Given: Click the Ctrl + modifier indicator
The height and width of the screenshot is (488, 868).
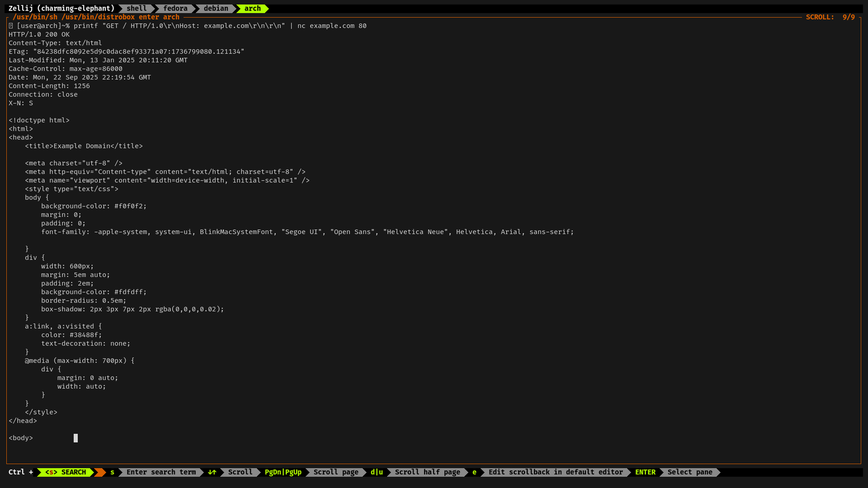Looking at the screenshot, I should (21, 472).
